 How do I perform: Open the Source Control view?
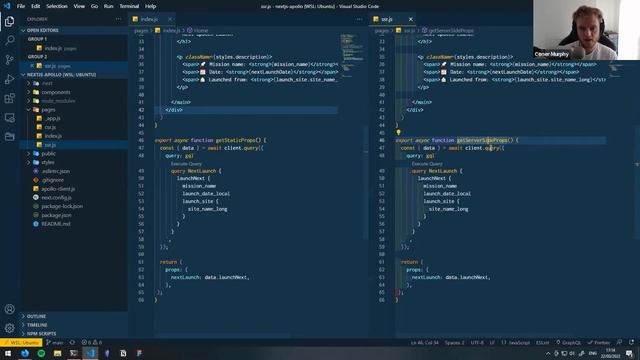9,60
